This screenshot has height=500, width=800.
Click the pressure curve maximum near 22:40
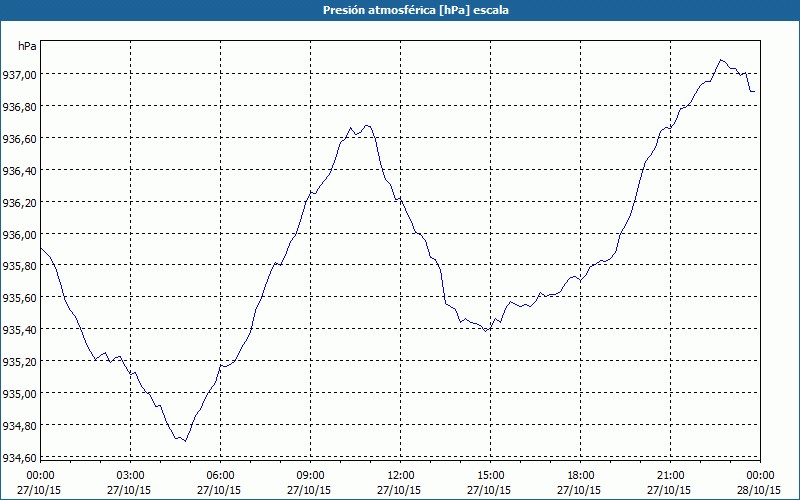pyautogui.click(x=720, y=60)
